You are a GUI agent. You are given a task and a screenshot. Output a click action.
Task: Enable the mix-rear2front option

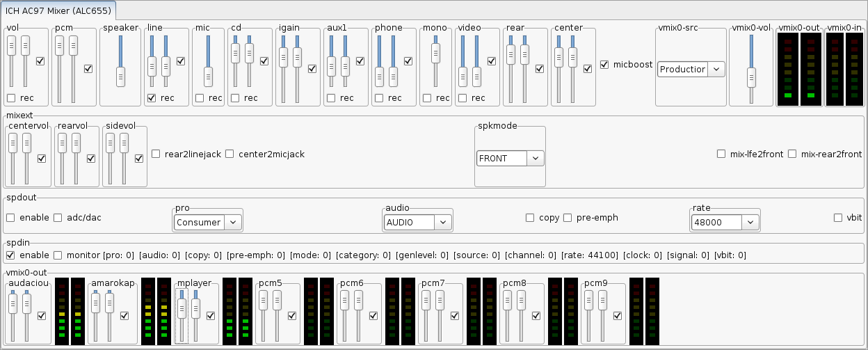point(793,154)
